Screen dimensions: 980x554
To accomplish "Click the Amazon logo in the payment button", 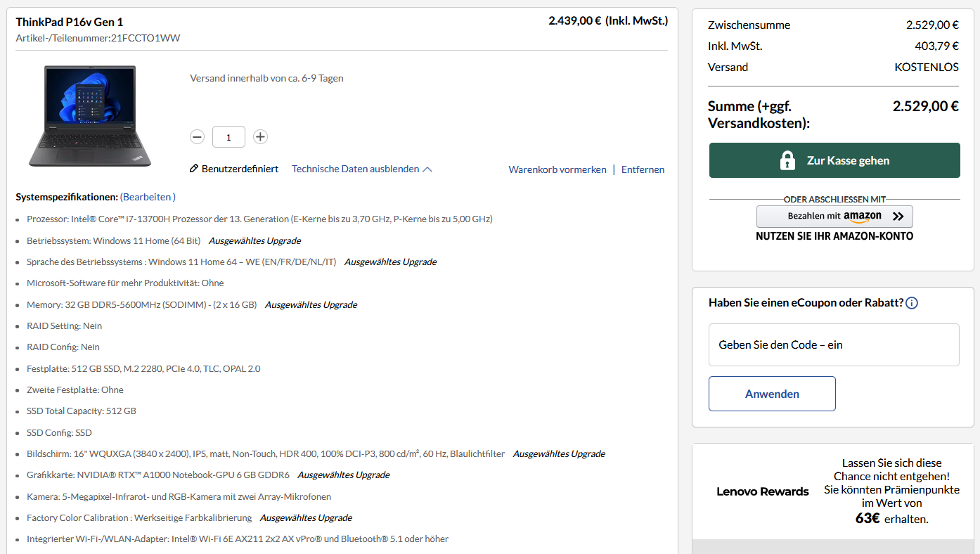I will (863, 217).
